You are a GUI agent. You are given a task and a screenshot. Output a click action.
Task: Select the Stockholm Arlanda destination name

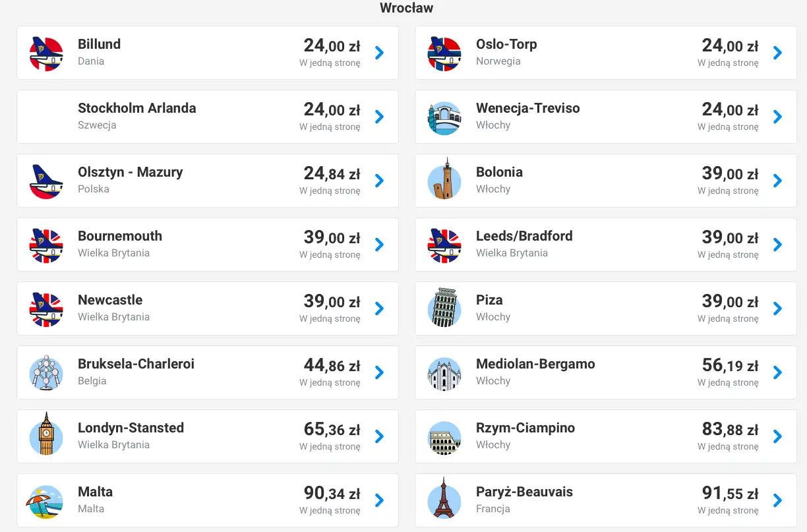136,108
